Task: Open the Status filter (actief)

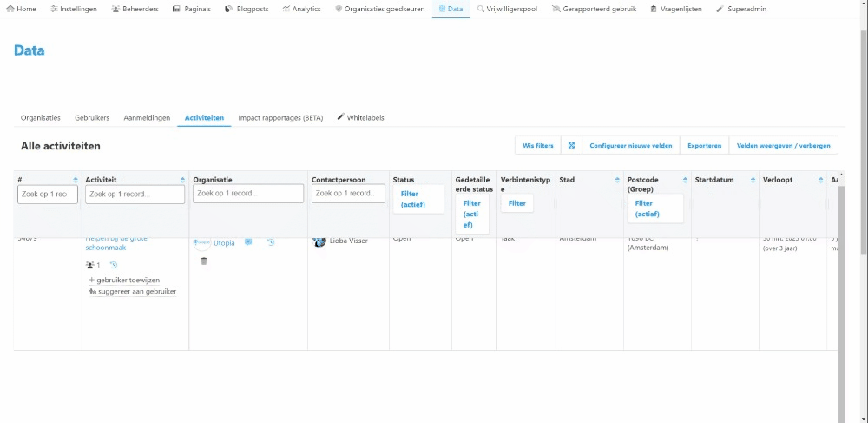Action: click(410, 199)
